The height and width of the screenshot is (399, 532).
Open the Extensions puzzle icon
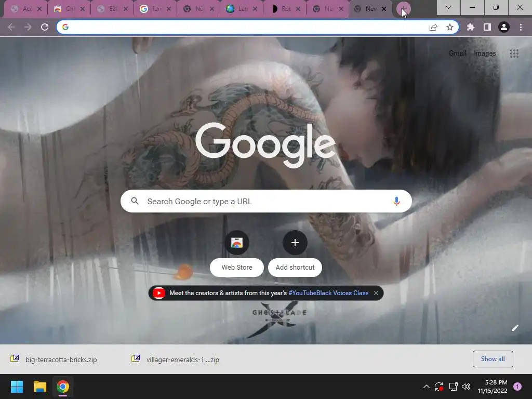[471, 27]
